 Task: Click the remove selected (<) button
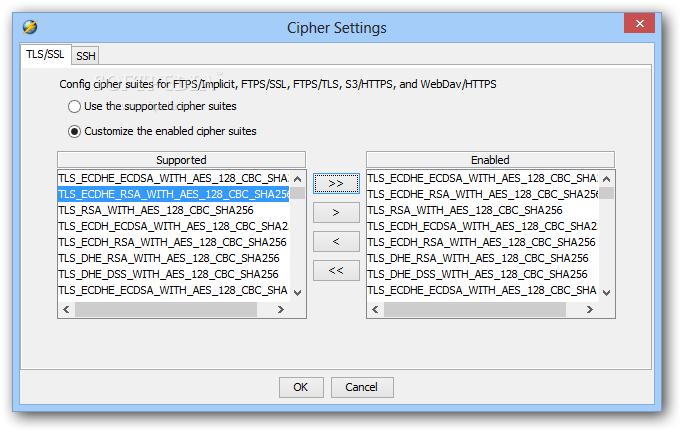pos(336,241)
